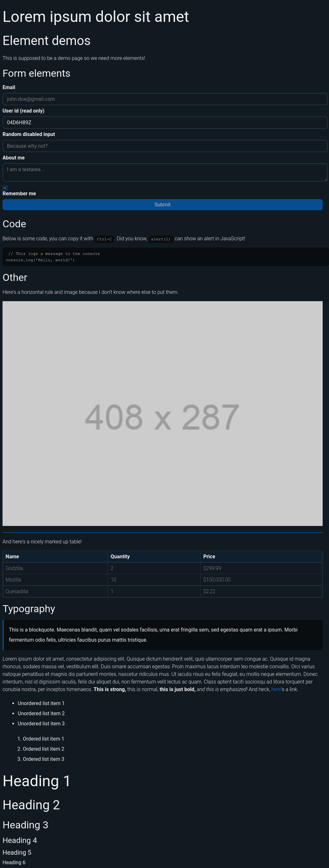Click Unordered list item 2
Screen dimensions: 329x868
(41, 713)
